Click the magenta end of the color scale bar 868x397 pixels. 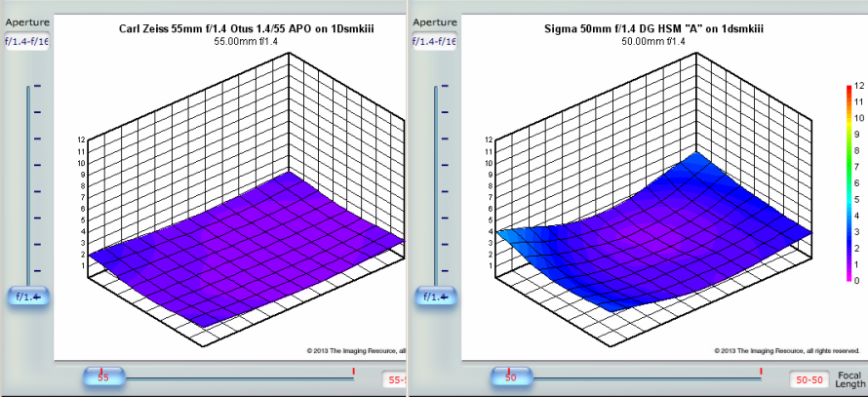pos(848,277)
